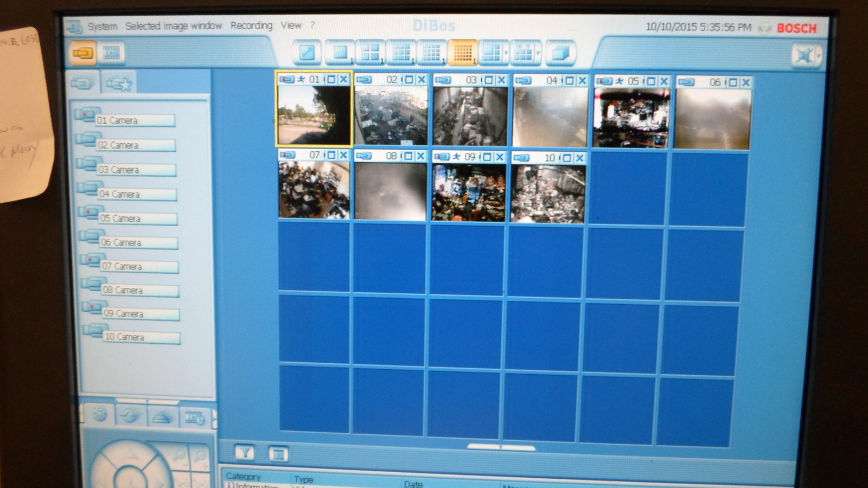Maximize camera 10 image window

(x=567, y=158)
